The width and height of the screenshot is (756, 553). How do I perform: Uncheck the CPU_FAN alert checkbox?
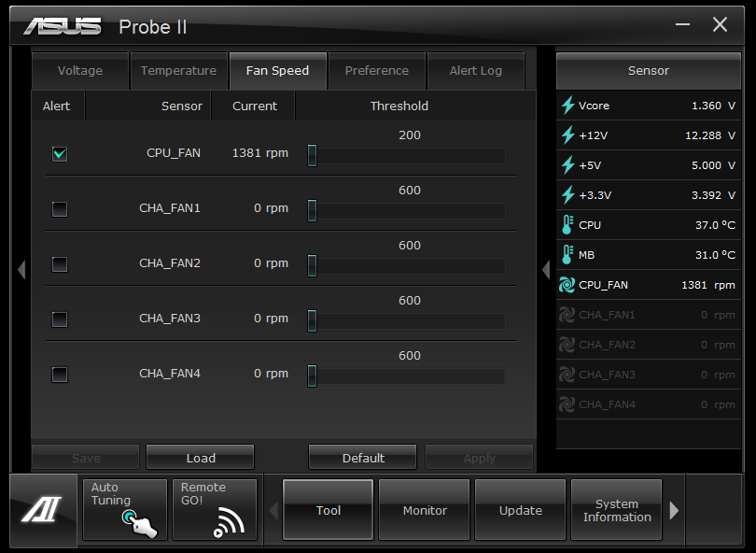pos(60,154)
